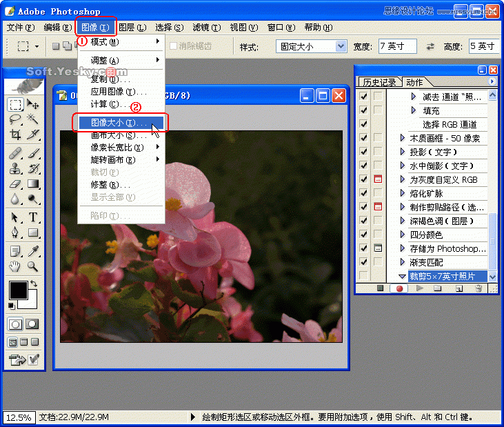Select the Pen tool

tap(15, 232)
